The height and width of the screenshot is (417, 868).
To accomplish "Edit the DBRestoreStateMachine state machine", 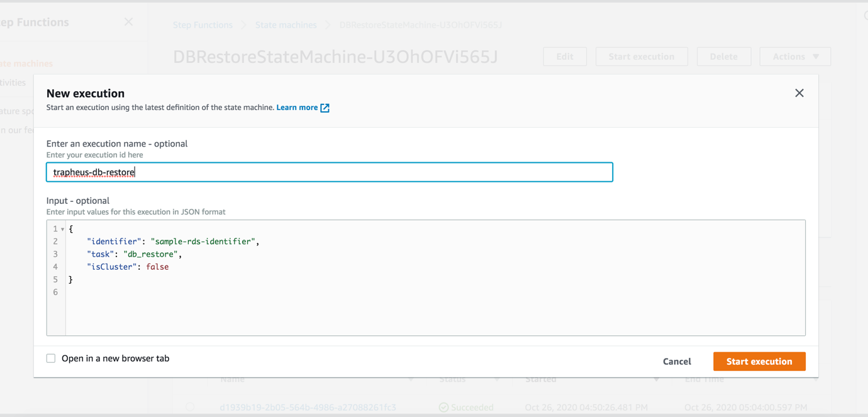I will pos(564,56).
